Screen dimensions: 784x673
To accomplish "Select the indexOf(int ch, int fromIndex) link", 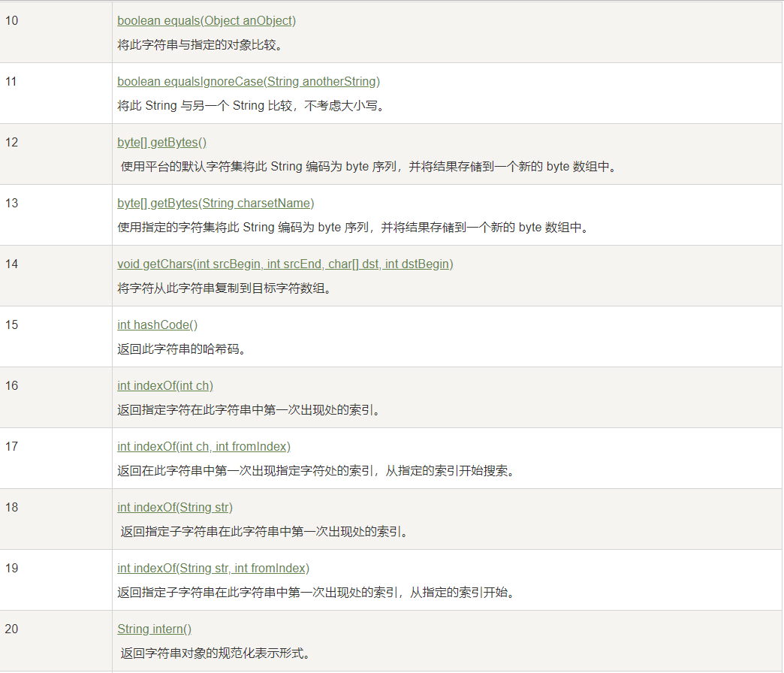I will pyautogui.click(x=204, y=446).
